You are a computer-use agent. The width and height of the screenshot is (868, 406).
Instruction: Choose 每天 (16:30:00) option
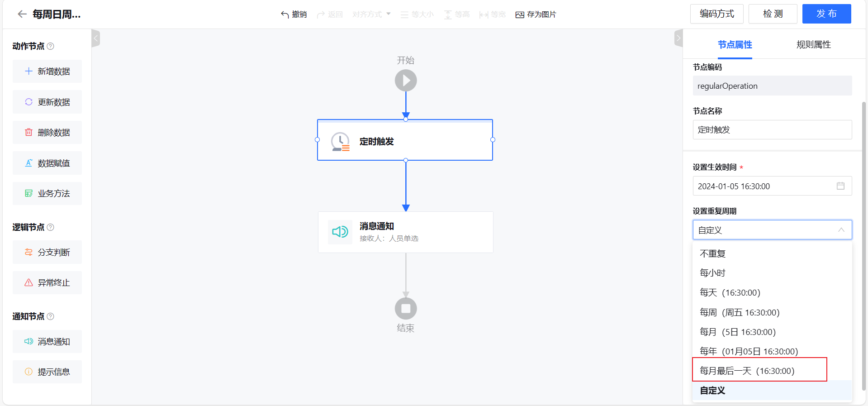772,292
